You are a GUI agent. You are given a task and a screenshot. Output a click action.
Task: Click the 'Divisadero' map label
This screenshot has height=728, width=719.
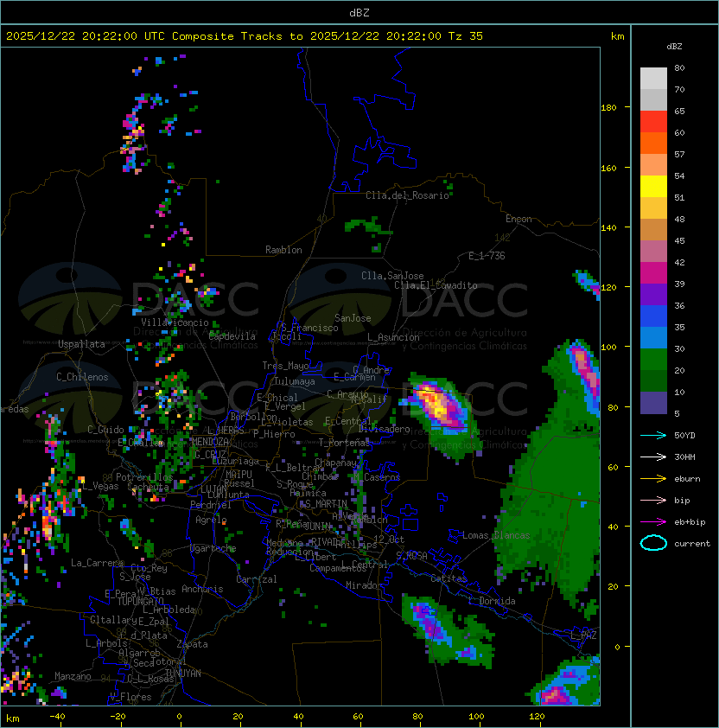tap(384, 429)
